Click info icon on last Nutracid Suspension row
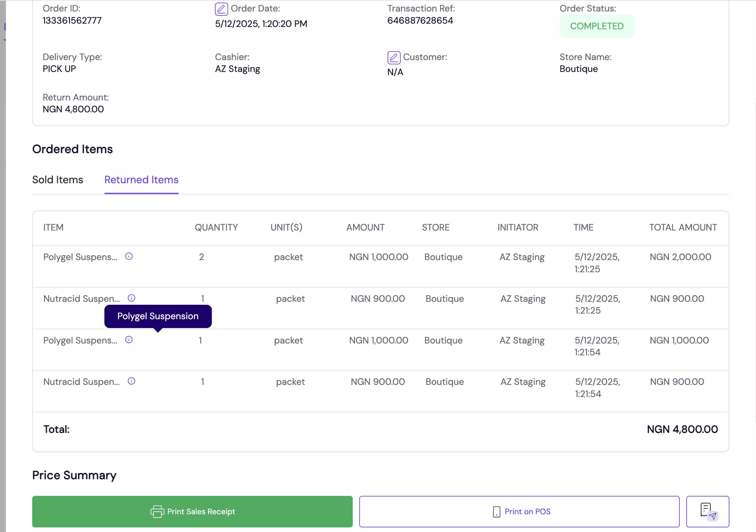This screenshot has height=532, width=756. (131, 381)
